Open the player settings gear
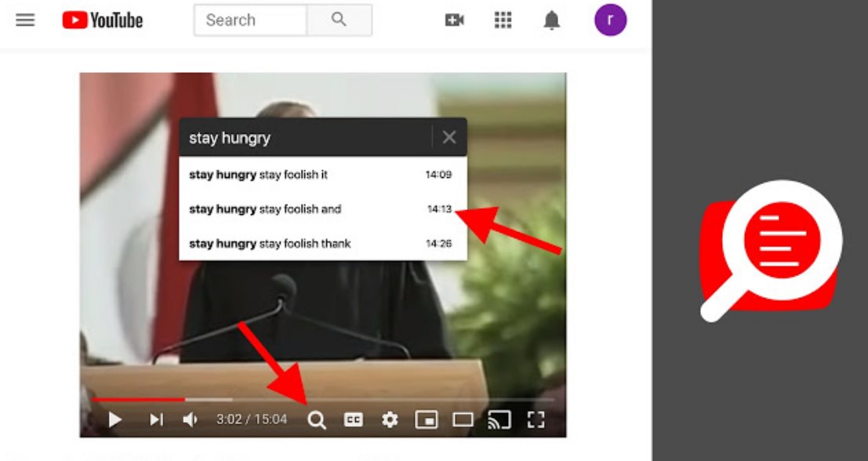 point(390,420)
